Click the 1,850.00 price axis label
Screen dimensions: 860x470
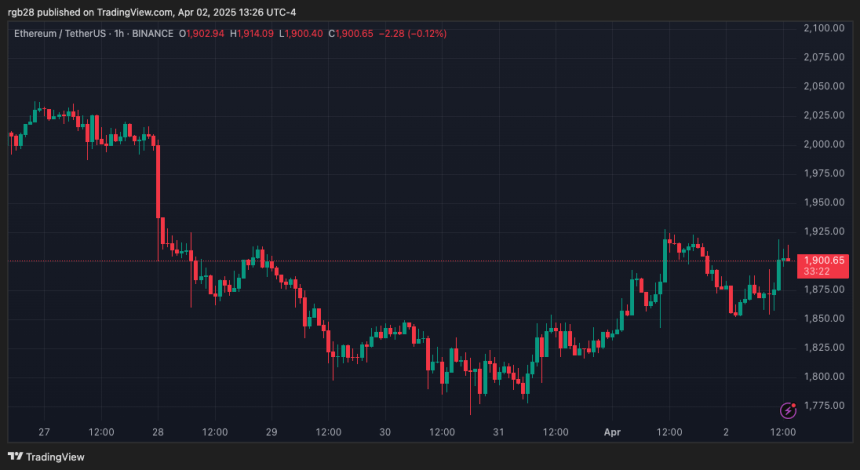point(825,319)
